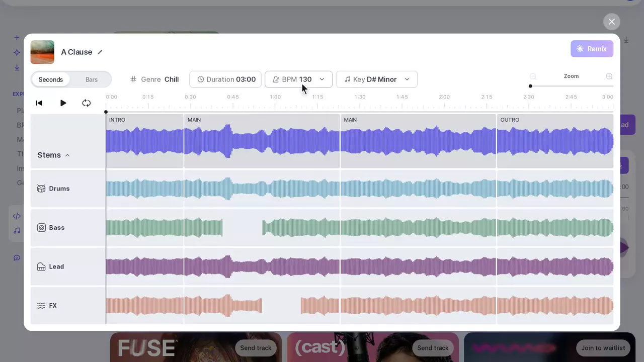Click the FX stem icon
The width and height of the screenshot is (644, 362).
tap(41, 306)
